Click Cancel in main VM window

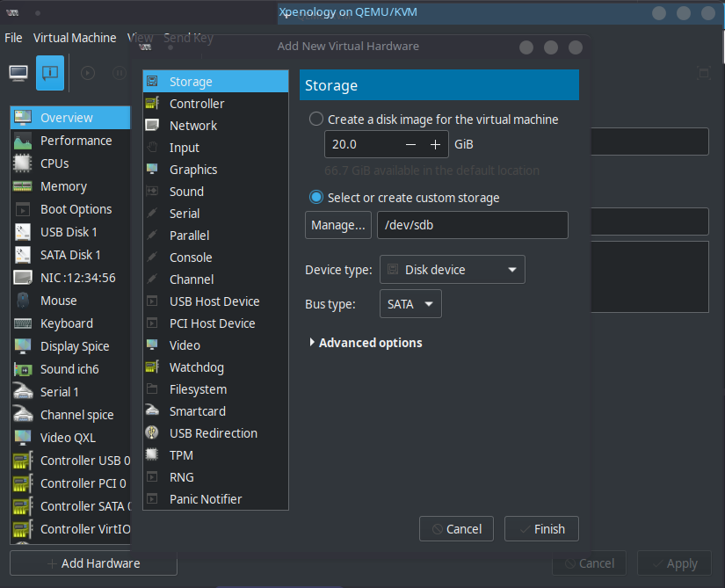589,563
